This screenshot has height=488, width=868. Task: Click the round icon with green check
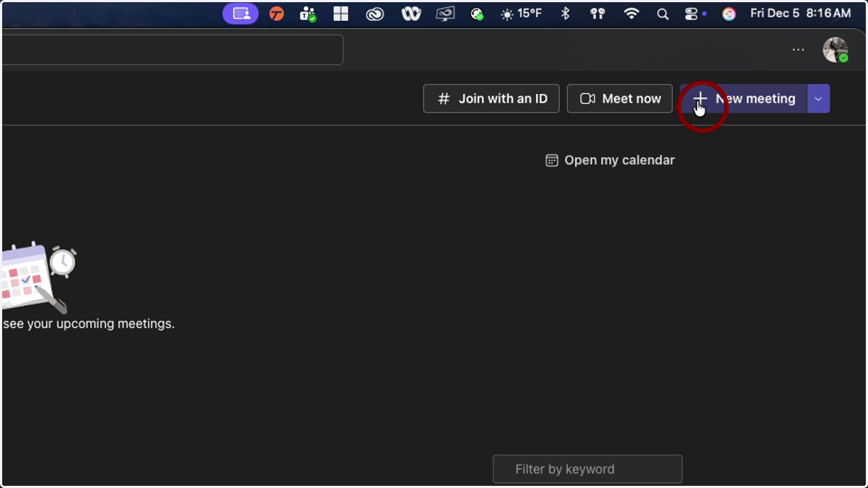(477, 14)
